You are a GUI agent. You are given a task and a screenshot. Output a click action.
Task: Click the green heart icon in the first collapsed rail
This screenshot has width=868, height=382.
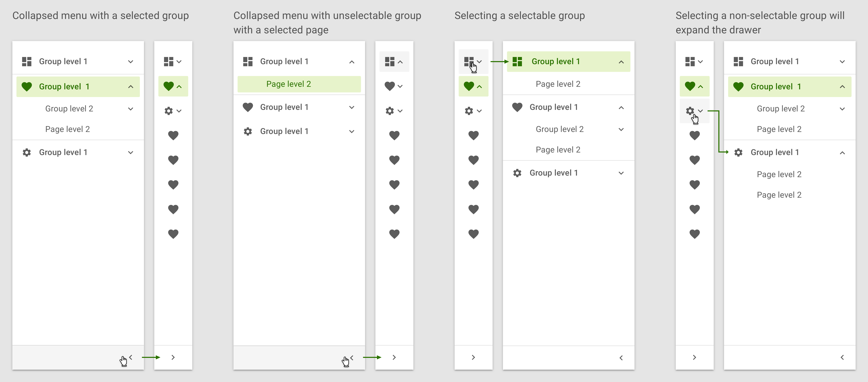[168, 86]
